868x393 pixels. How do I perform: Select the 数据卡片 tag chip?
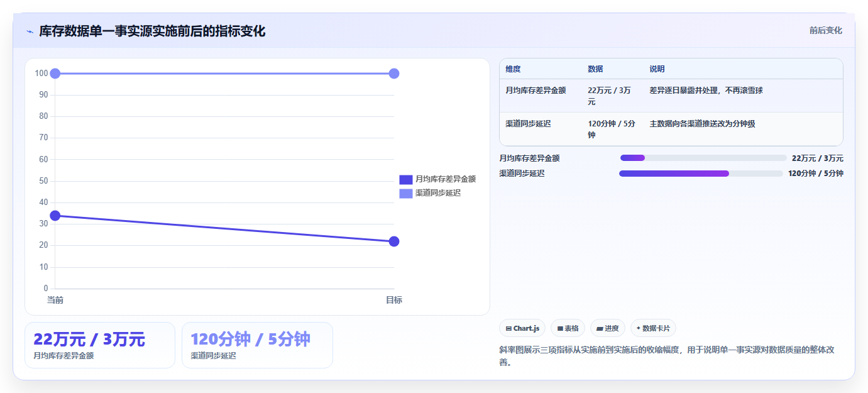[653, 328]
